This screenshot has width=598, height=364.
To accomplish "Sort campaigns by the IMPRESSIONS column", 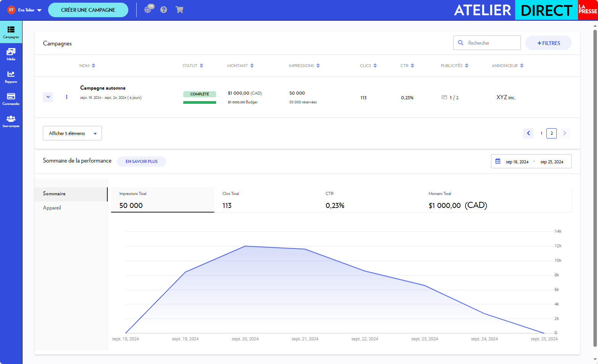I will coord(304,66).
